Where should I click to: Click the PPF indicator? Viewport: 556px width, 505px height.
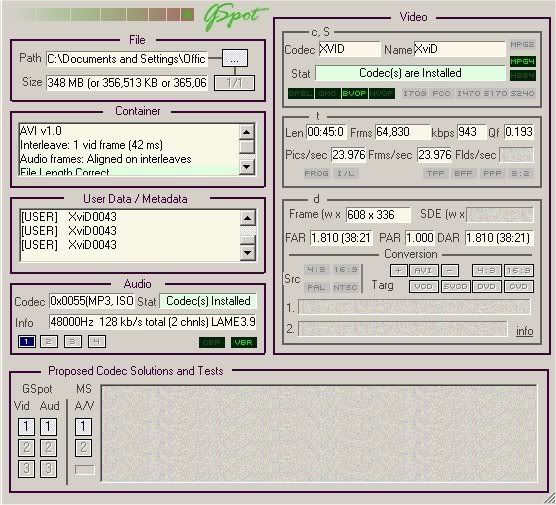(x=493, y=173)
